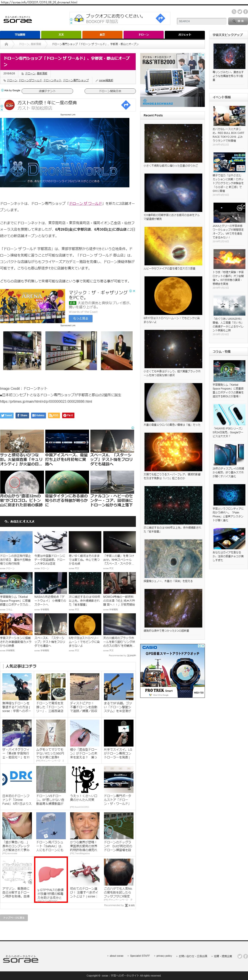Click the トップページに戻る button
This screenshot has width=248, height=980.
pyautogui.click(x=14, y=918)
